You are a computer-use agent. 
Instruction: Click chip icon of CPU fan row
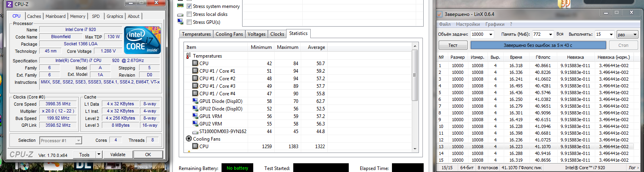[x=195, y=146]
